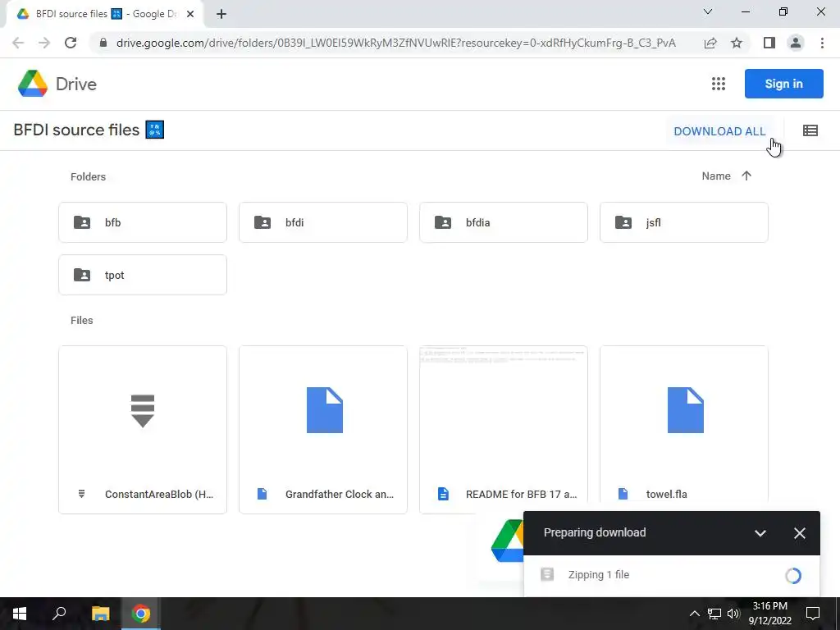Open Chrome profile menu
This screenshot has height=630, width=840.
tap(796, 43)
